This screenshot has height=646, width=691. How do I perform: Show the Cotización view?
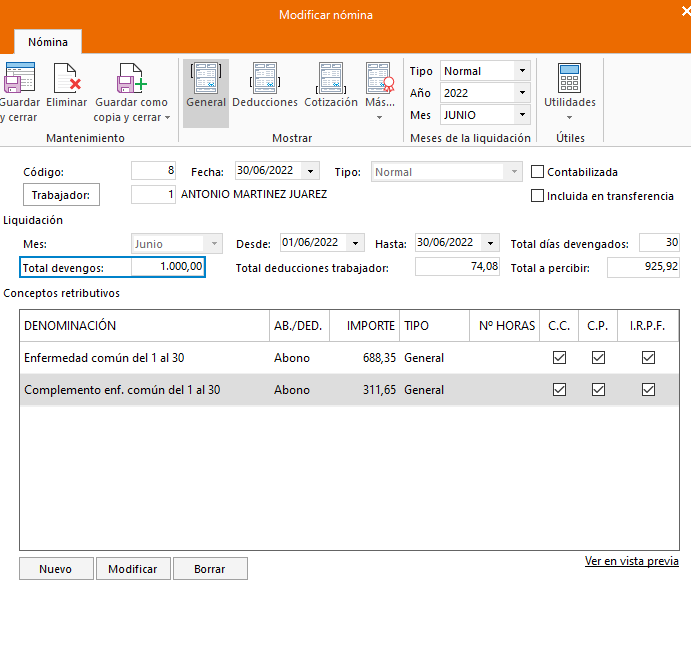tap(330, 78)
